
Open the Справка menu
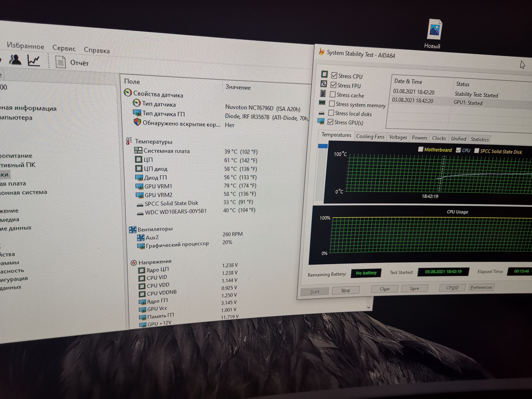[97, 50]
